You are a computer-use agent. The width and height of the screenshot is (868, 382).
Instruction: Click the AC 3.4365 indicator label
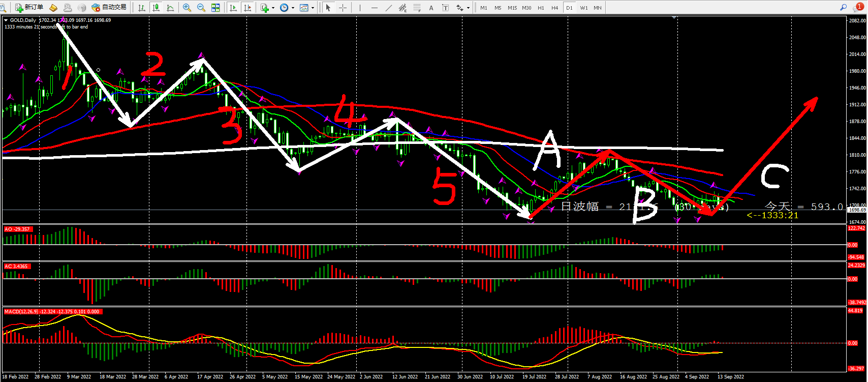(x=16, y=267)
